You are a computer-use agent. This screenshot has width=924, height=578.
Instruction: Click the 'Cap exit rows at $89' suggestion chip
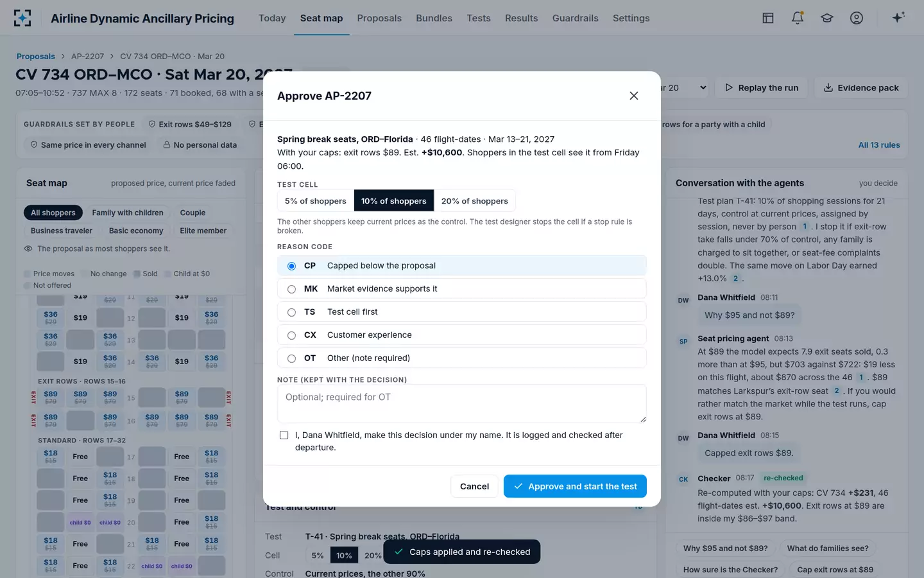coord(835,570)
